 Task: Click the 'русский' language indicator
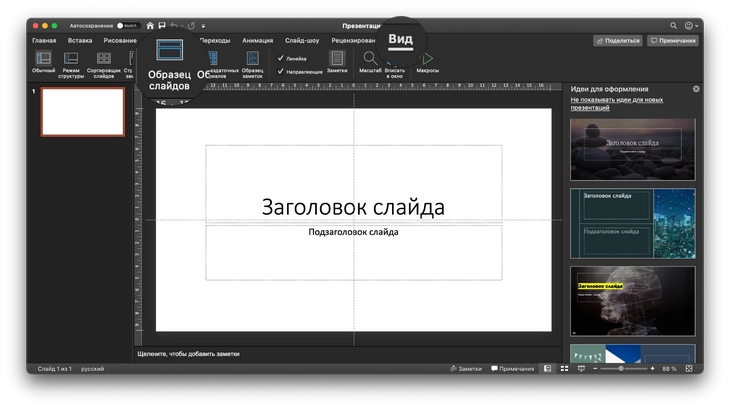coord(93,369)
